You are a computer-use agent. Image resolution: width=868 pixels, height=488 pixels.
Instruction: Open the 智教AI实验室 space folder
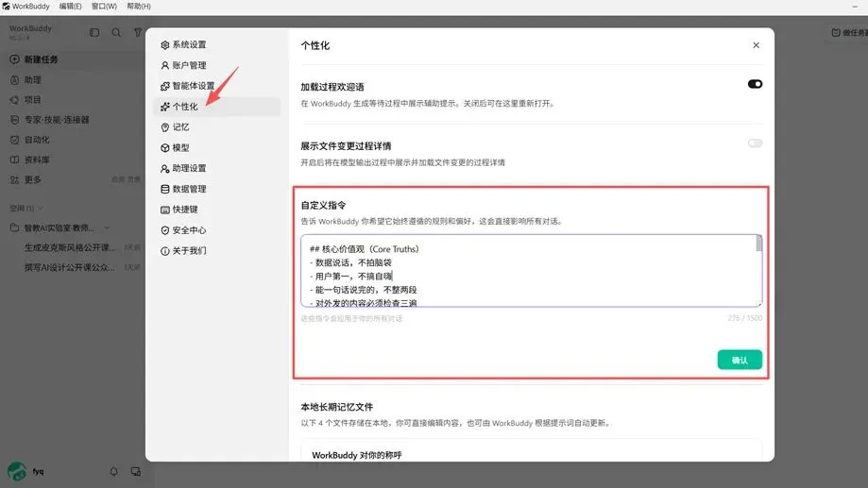59,228
